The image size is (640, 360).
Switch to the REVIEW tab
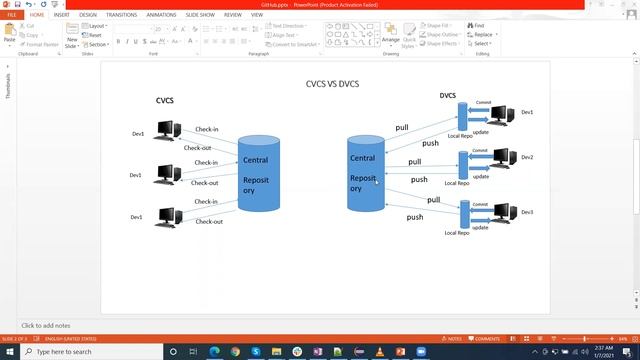click(233, 15)
